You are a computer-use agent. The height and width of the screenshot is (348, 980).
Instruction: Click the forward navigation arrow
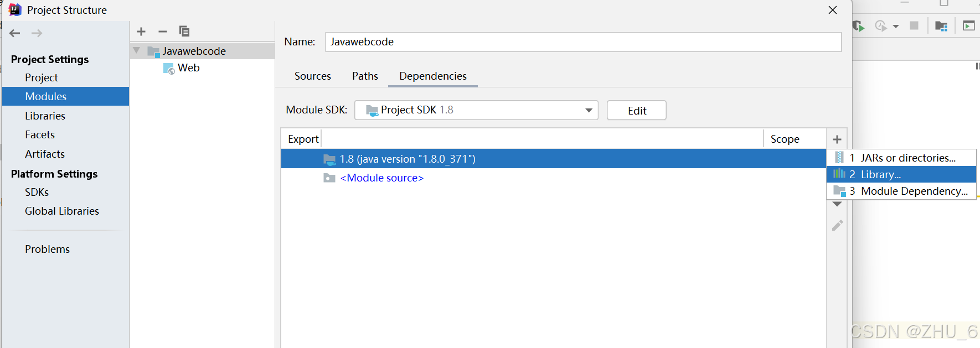[37, 33]
